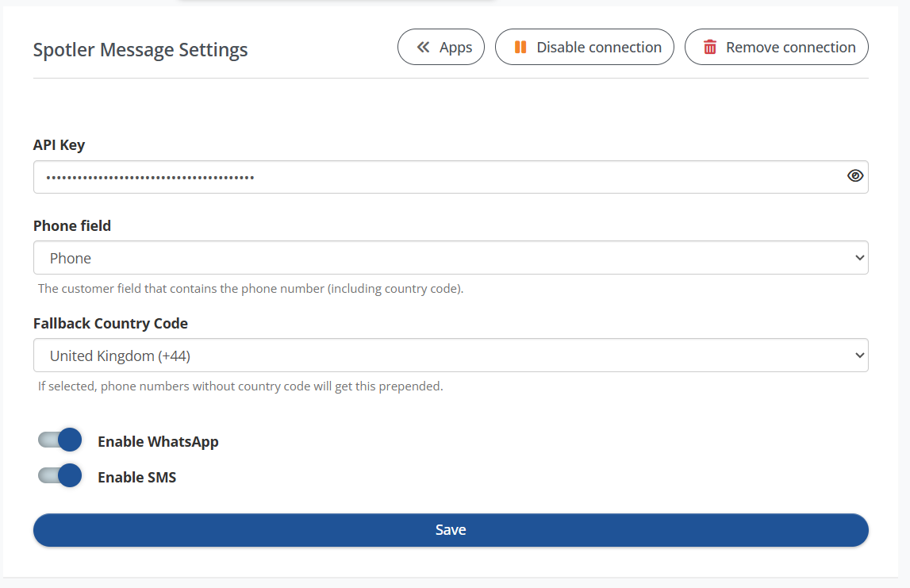The width and height of the screenshot is (910, 588).
Task: Click the Spotler Message Settings heading
Action: [x=140, y=50]
